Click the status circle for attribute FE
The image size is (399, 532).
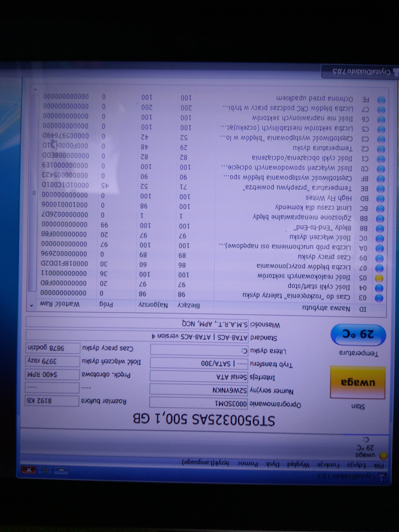coord(381,100)
